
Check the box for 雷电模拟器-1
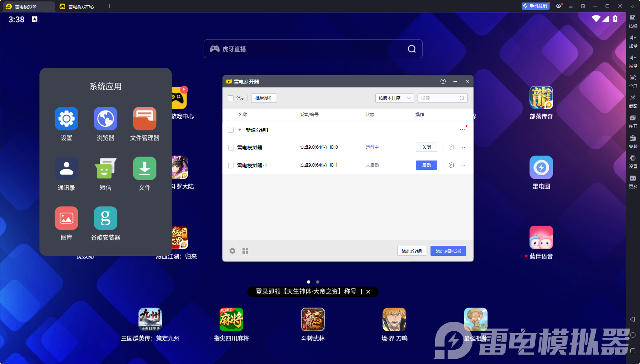point(231,166)
